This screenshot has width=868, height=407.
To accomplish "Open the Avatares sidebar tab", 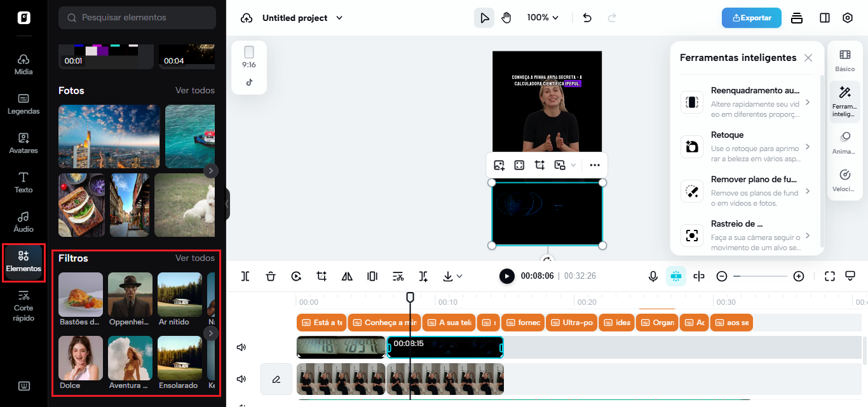I will pyautogui.click(x=24, y=143).
